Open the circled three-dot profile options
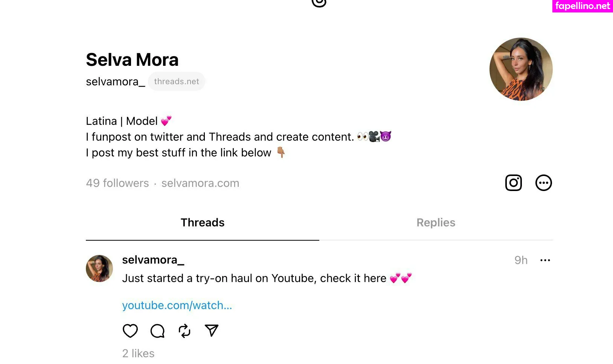This screenshot has width=613, height=364. tap(543, 183)
